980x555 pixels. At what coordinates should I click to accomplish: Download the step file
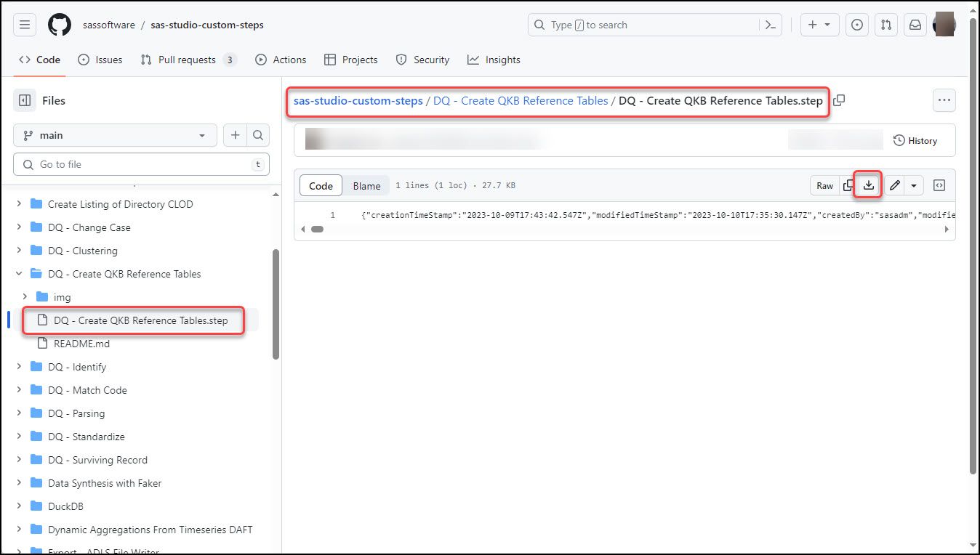(x=867, y=185)
